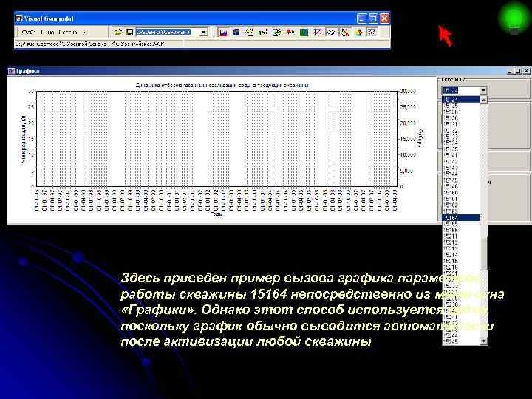Click the solid green square toolbar icon
The height and width of the screenshot is (399, 532).
pos(304,33)
